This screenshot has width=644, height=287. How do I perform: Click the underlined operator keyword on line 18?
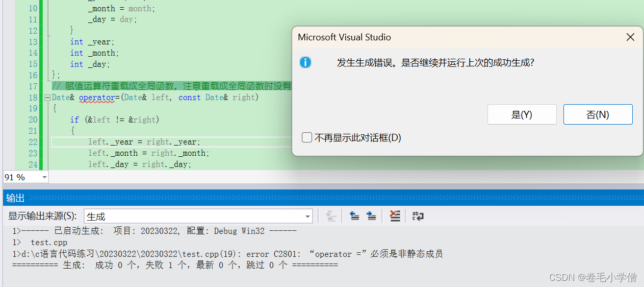coord(97,98)
